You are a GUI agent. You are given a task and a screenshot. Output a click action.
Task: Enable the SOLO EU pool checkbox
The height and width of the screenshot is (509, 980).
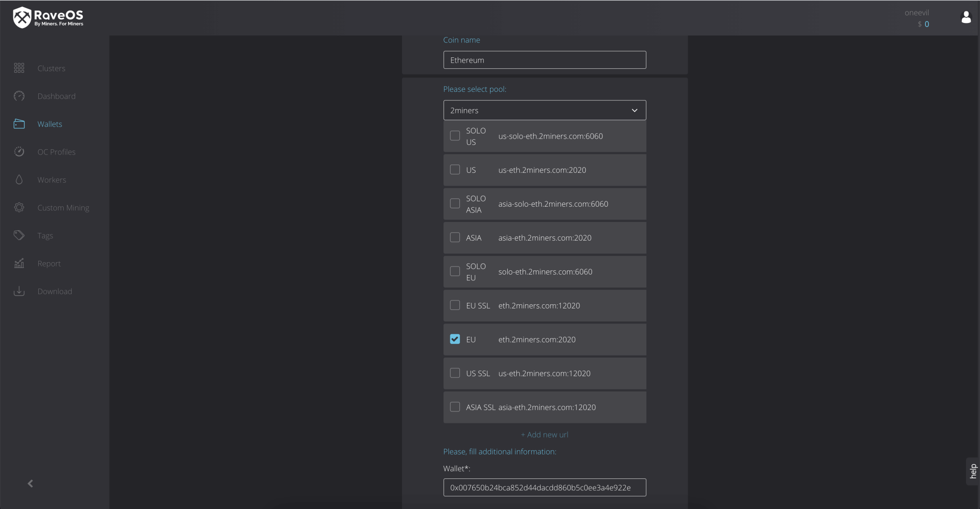(455, 271)
